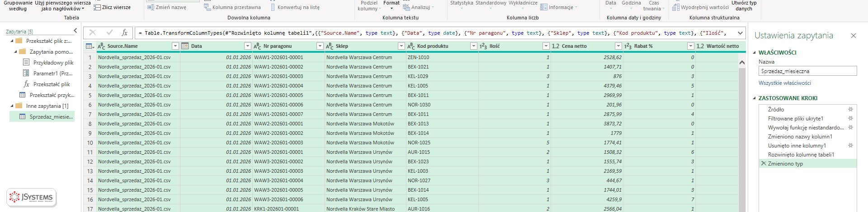The height and width of the screenshot is (212, 868).
Task: Open filter dropdown of Sklep column
Action: [401, 46]
